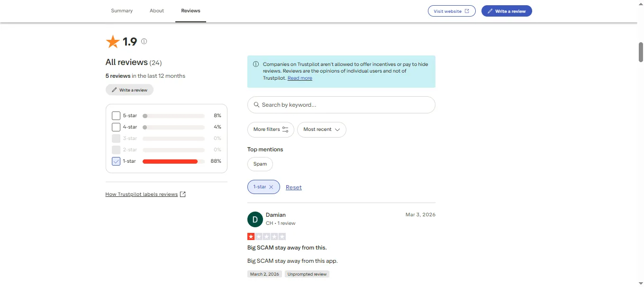Click the info icon next to 1.9 rating
This screenshot has height=287, width=644.
pos(144,41)
